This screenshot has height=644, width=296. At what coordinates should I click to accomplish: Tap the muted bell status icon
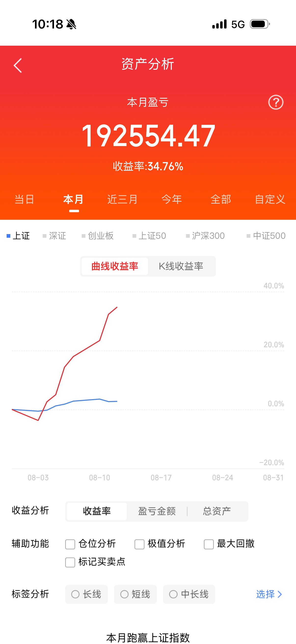pos(71,25)
